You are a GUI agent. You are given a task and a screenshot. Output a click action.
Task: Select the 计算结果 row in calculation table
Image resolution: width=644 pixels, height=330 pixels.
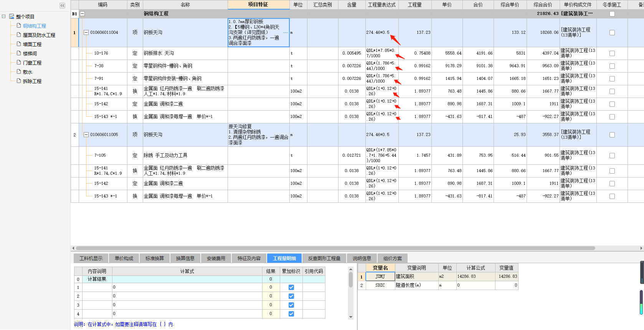200,279
